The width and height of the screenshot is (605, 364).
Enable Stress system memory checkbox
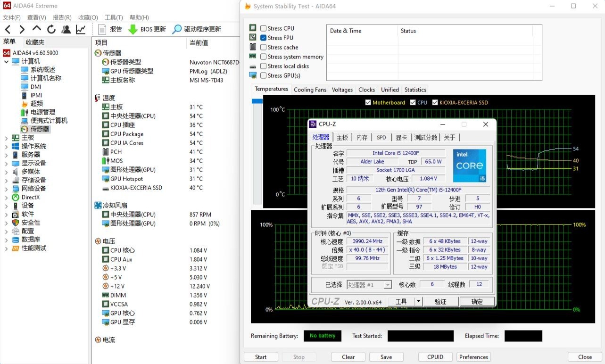click(263, 57)
